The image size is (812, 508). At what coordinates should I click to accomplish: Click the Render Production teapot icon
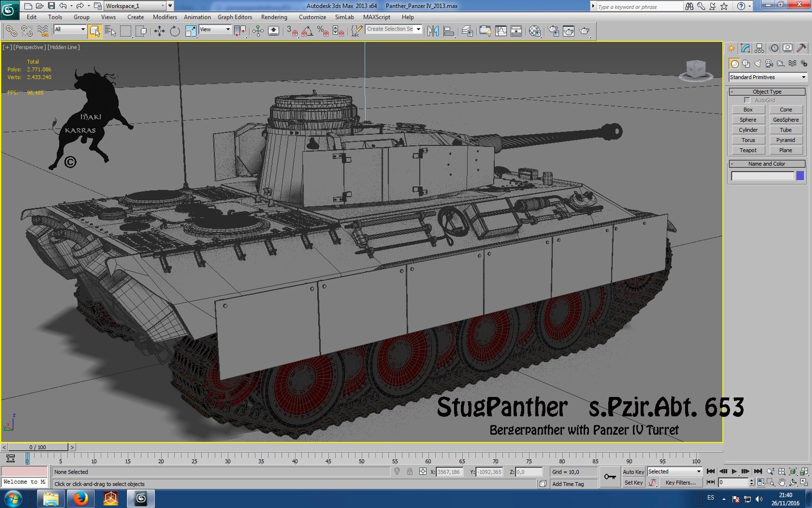pyautogui.click(x=584, y=31)
